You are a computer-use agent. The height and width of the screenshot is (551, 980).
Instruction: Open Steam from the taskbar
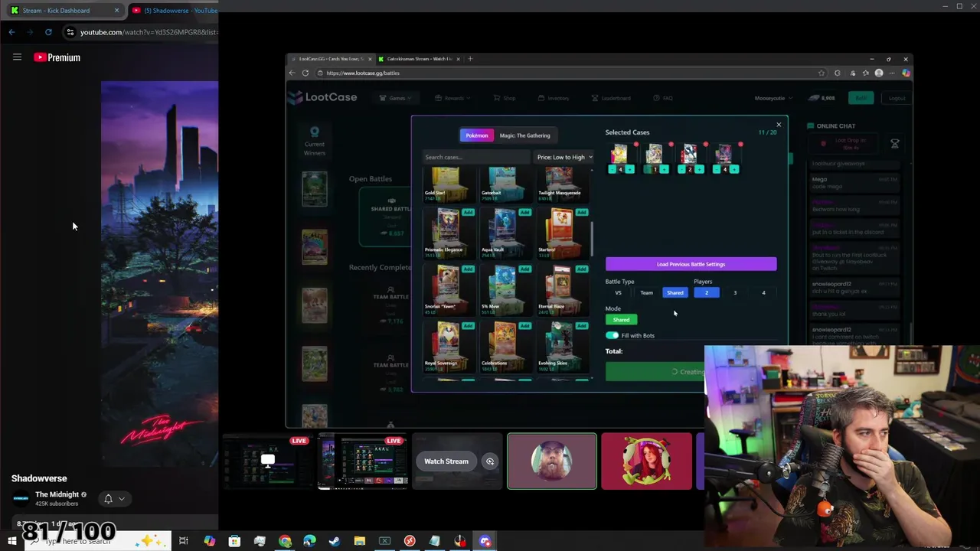335,541
